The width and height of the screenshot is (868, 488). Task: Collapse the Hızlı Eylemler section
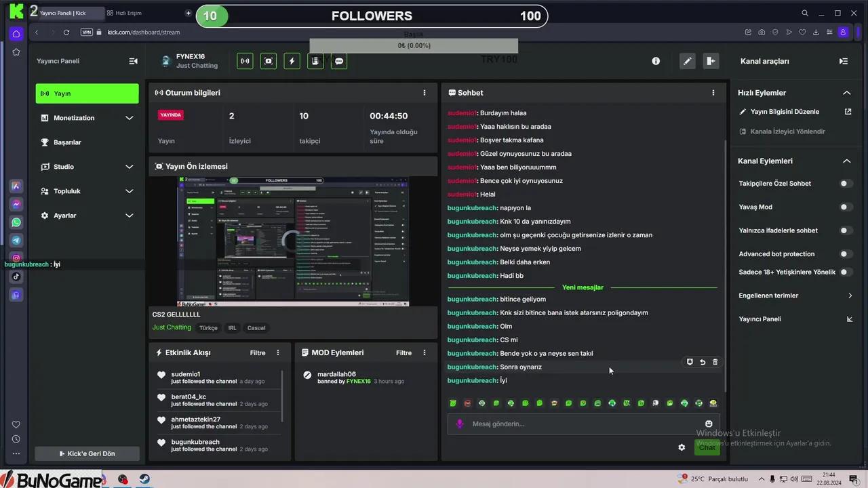pyautogui.click(x=846, y=93)
